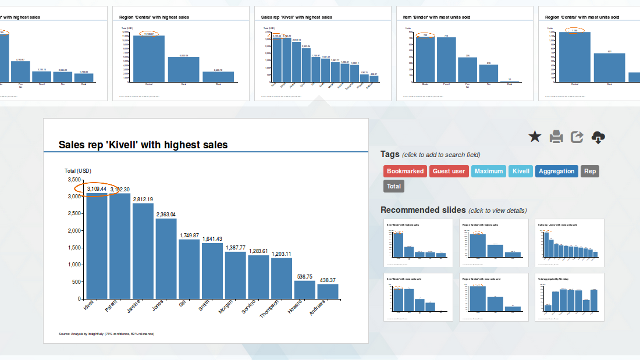Open the 'Item Binder with most units sold' slide
The width and height of the screenshot is (640, 360).
(464, 54)
